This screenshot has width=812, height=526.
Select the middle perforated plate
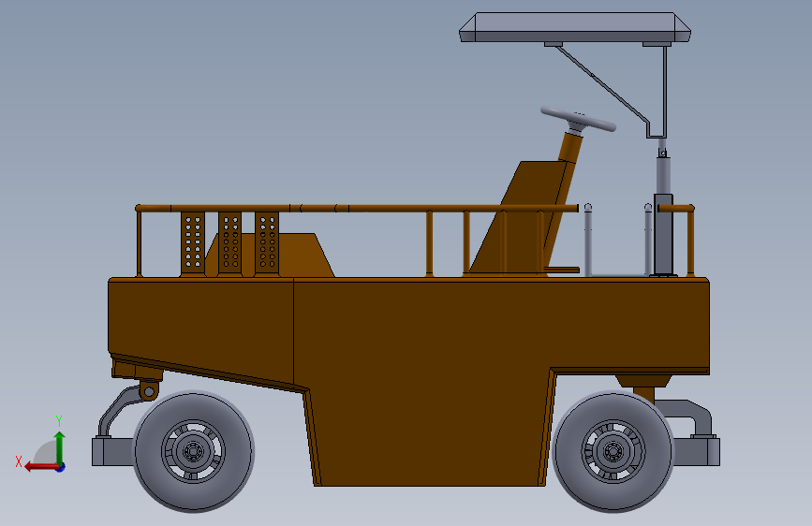pos(230,243)
